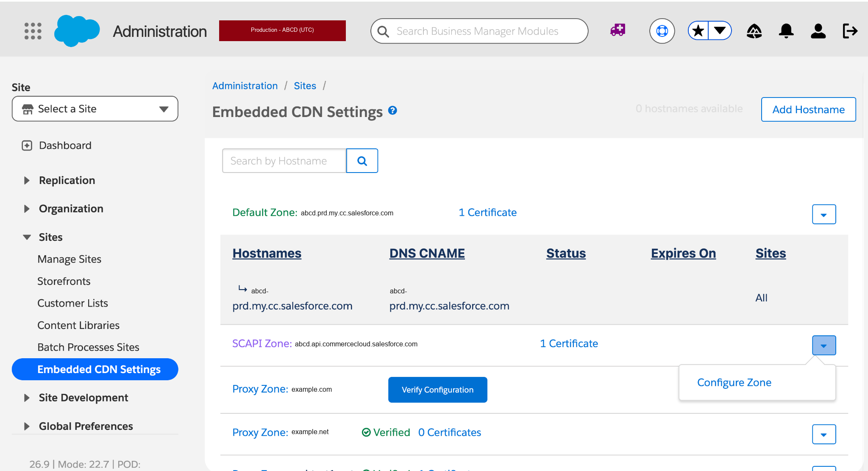The height and width of the screenshot is (471, 868).
Task: Open the favorites dropdown arrow
Action: tap(720, 31)
